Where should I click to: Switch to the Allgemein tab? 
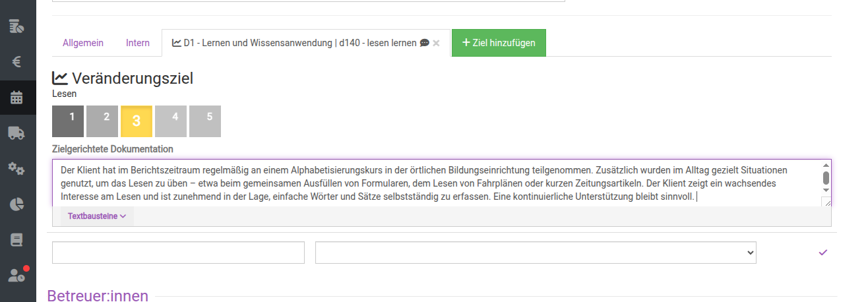coord(83,43)
